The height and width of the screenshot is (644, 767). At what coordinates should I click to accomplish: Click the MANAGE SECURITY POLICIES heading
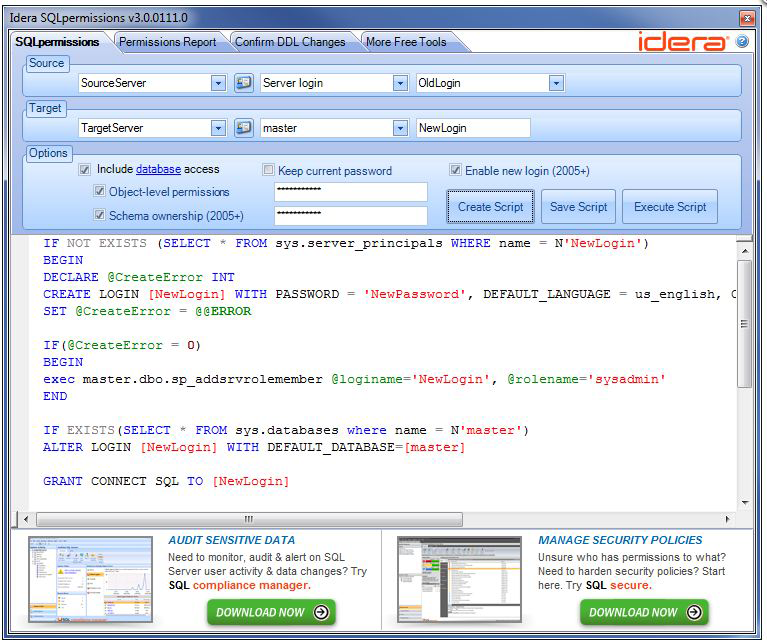click(620, 540)
